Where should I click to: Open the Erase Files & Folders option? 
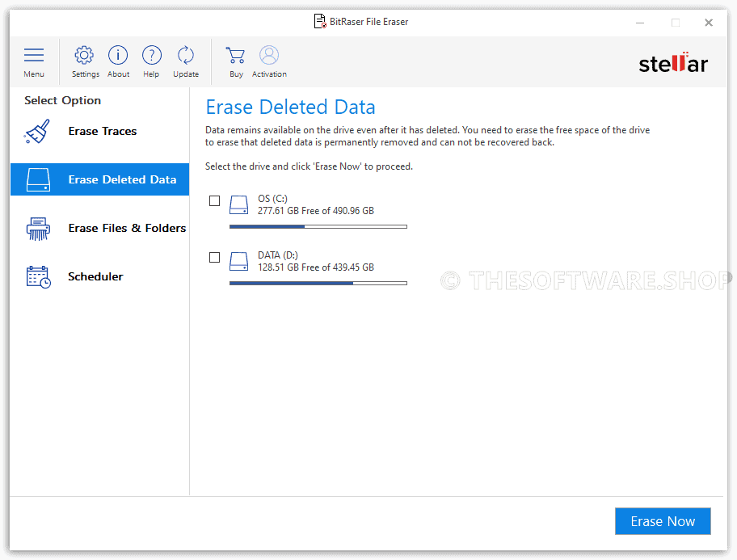pos(99,228)
